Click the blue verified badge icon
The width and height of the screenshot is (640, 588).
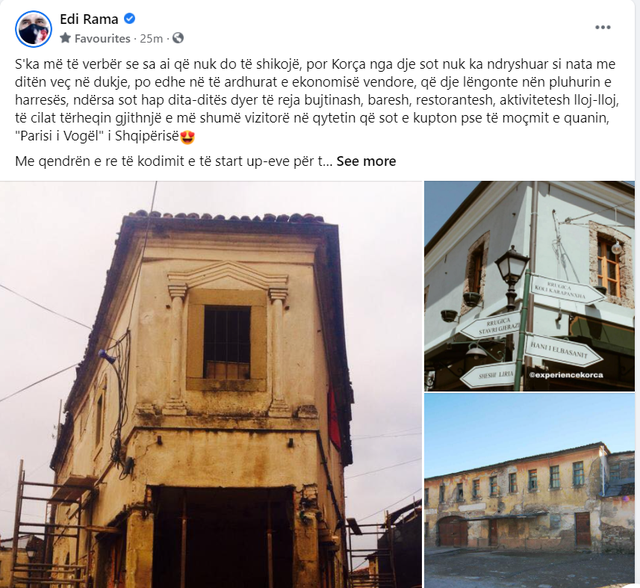coord(129,18)
